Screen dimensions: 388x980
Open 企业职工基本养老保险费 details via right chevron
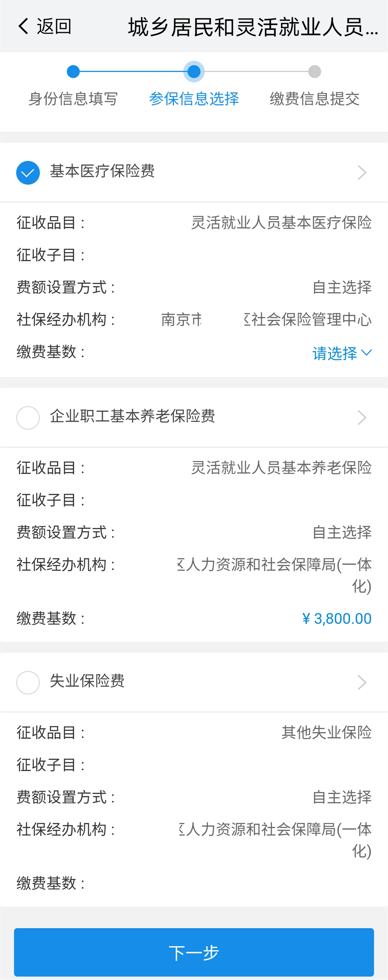[362, 418]
